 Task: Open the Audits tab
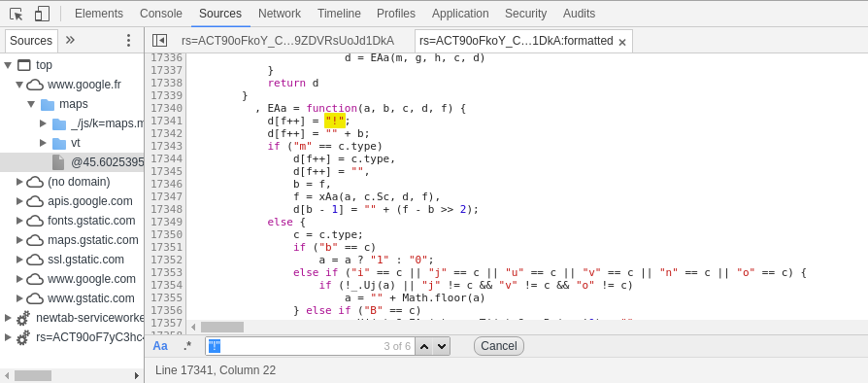point(579,14)
